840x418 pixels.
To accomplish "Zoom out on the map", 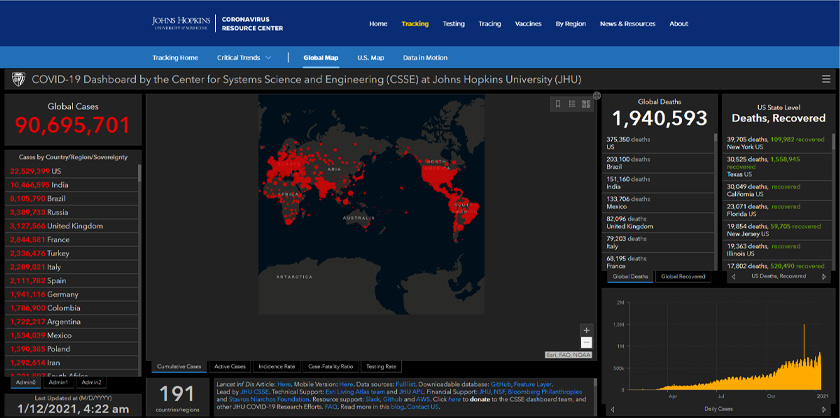I will coord(586,342).
